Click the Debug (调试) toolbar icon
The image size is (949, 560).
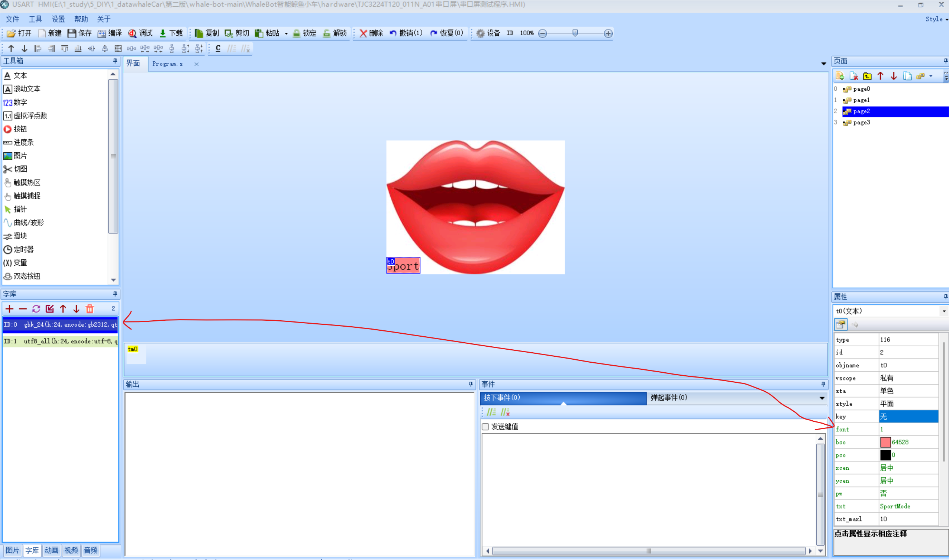[x=132, y=33]
